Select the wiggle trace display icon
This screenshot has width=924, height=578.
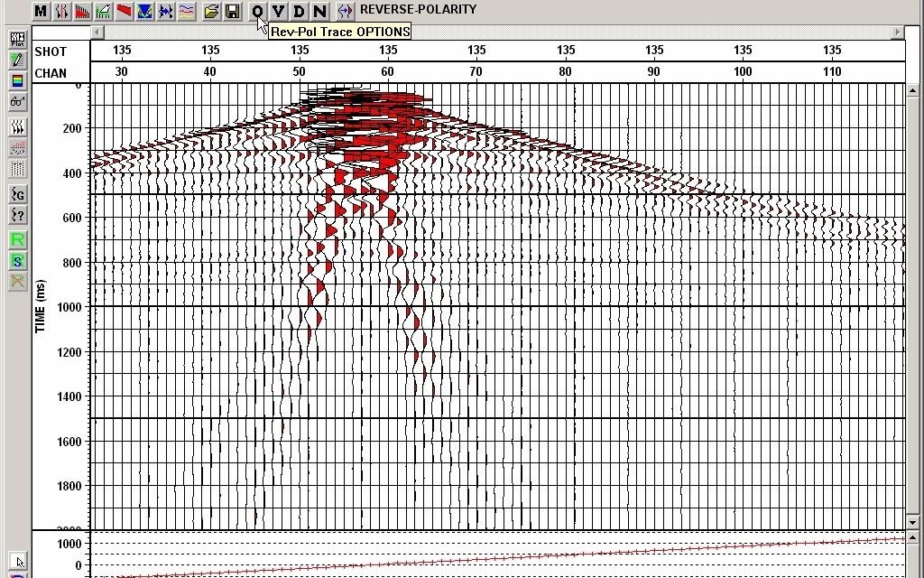pyautogui.click(x=61, y=10)
